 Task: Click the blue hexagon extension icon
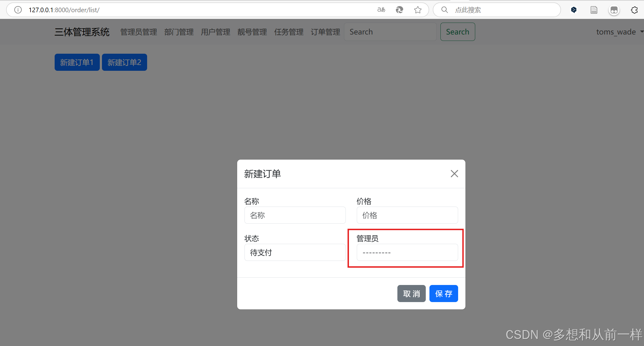coord(574,10)
